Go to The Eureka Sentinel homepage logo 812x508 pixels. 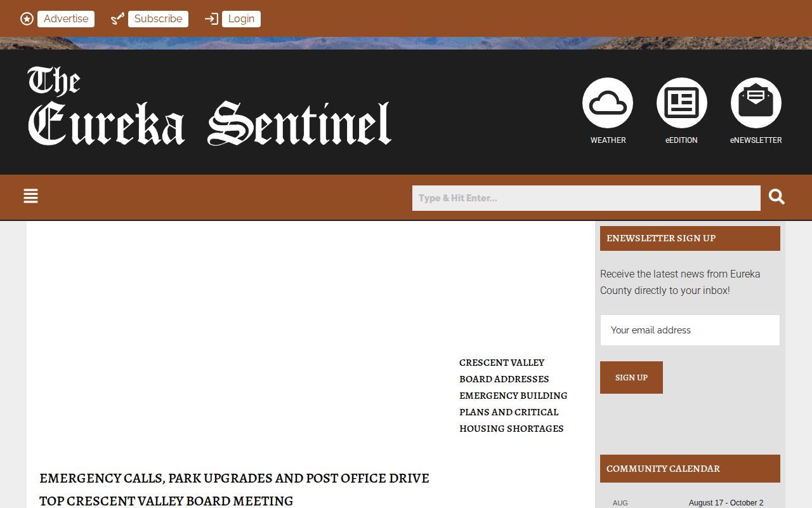[209, 106]
